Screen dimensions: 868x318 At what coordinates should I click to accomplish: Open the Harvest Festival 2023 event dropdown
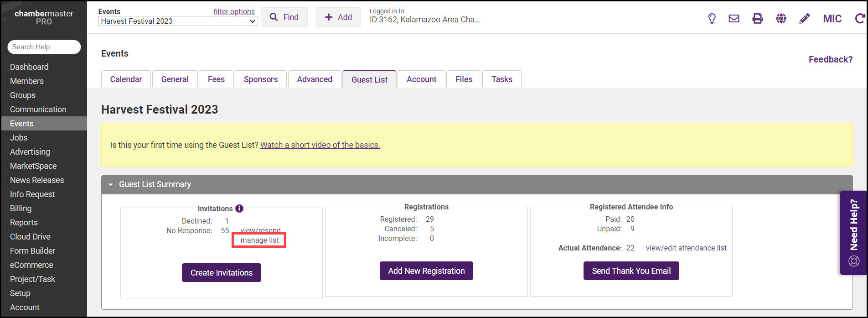(x=178, y=21)
